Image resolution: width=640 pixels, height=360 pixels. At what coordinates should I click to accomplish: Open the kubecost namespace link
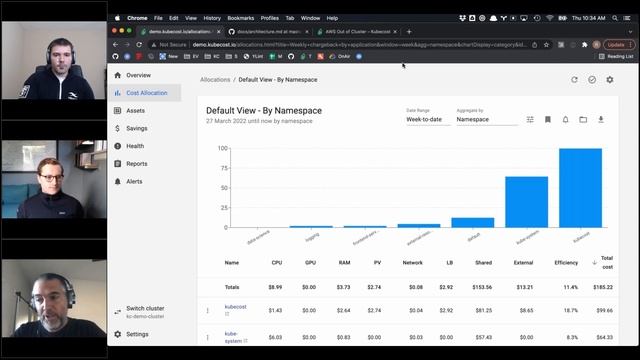pos(236,307)
